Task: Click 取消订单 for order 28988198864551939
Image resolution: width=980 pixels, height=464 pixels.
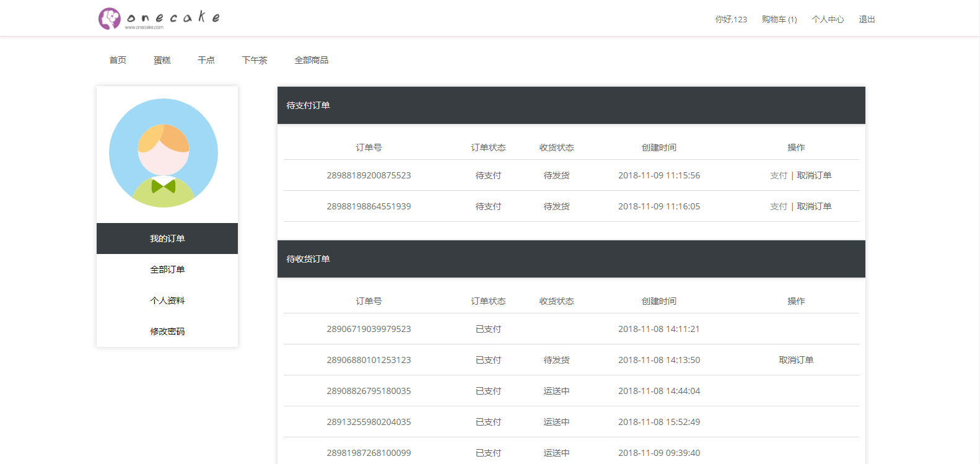Action: [814, 206]
